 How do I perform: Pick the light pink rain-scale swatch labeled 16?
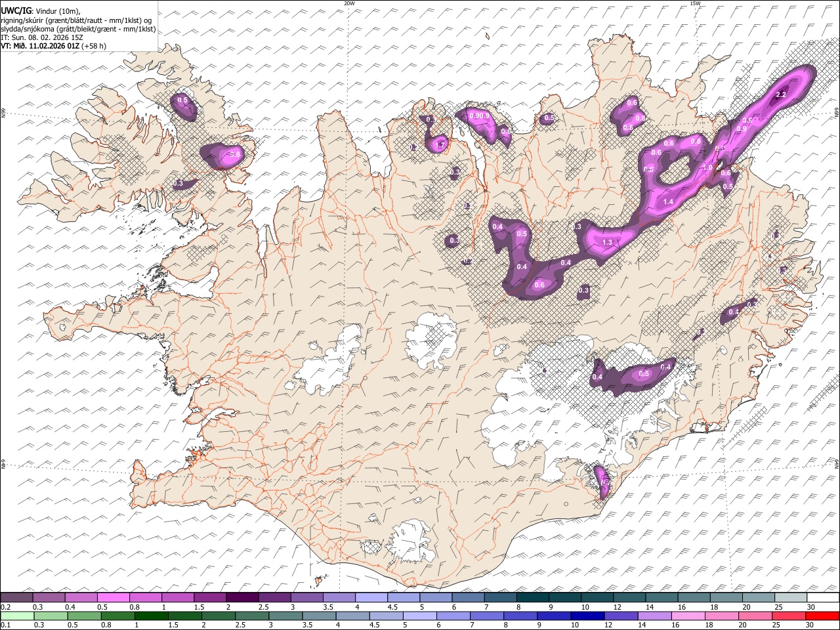point(688,616)
